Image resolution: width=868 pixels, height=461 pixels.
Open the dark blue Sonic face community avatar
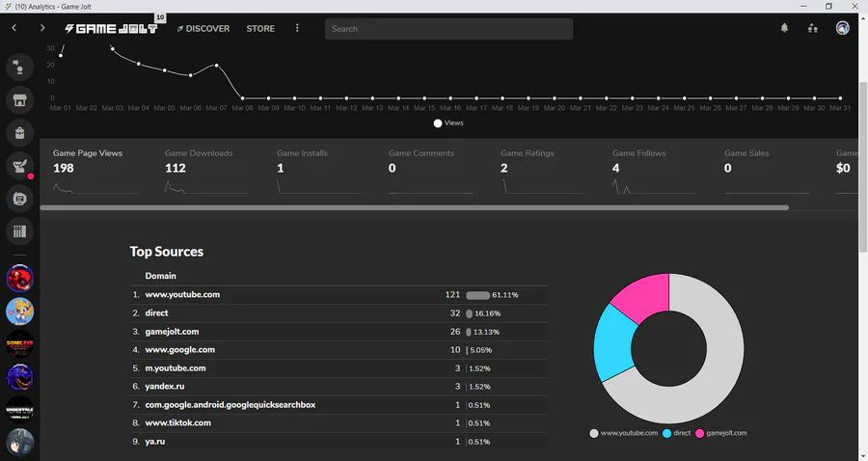(x=20, y=377)
